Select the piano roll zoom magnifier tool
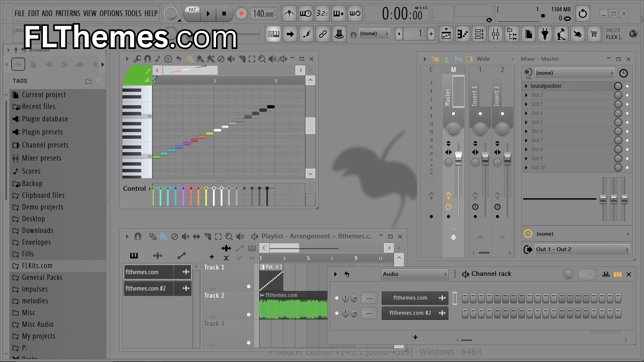644x362 pixels. click(262, 59)
